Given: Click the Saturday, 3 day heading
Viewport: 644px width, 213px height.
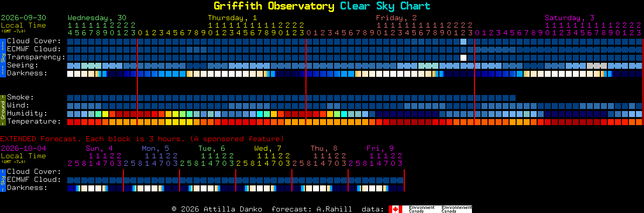Looking at the screenshot, I should pos(569,18).
